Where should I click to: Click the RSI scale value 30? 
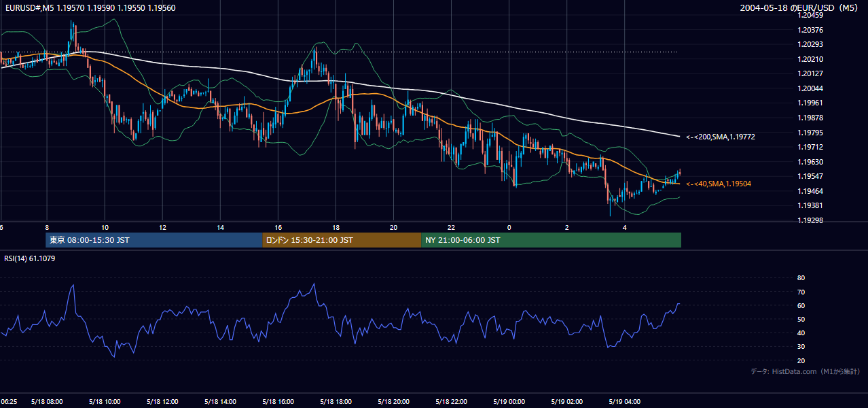coord(801,347)
